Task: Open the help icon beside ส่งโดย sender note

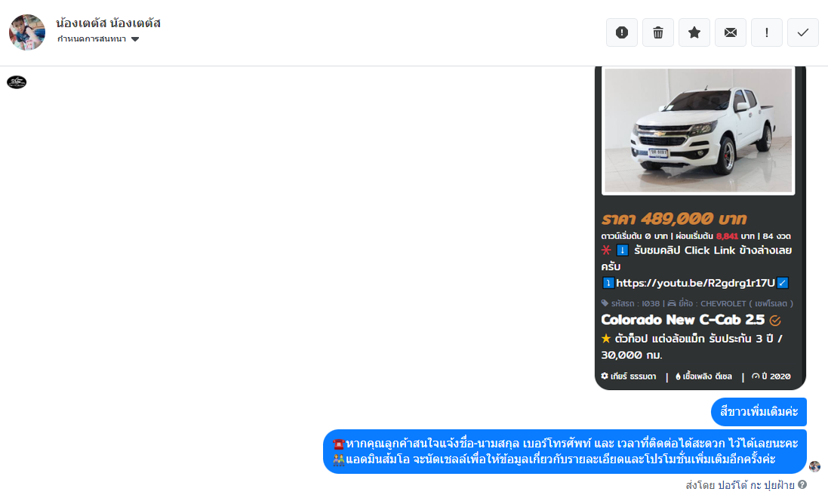Action: click(802, 484)
